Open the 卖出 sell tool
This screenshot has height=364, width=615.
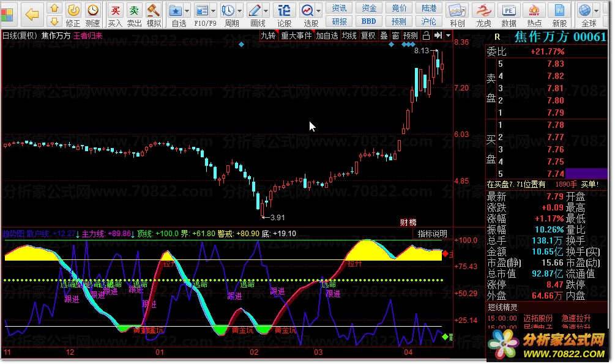(x=134, y=10)
